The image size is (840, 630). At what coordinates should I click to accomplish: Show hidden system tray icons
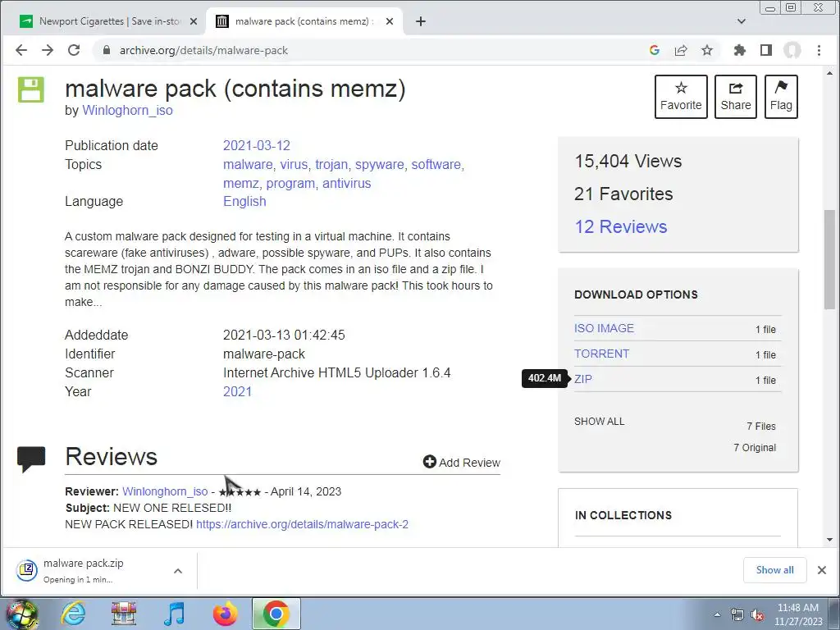[717, 615]
